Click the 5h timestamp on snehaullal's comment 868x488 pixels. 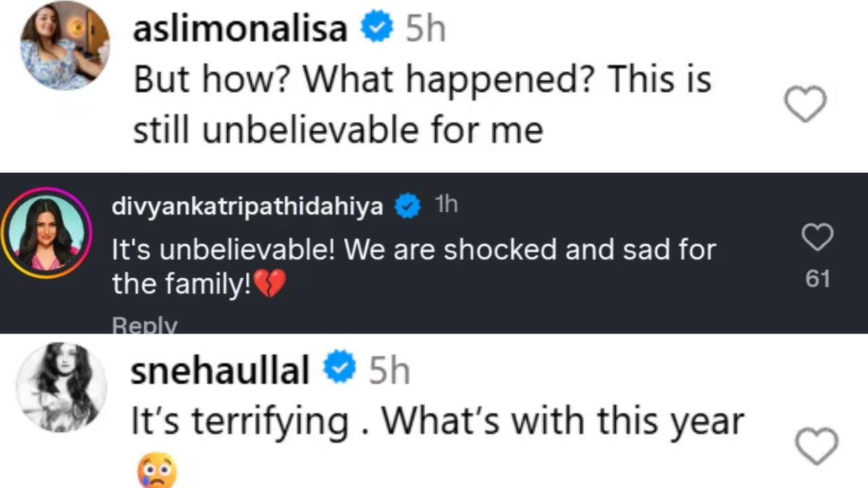[x=389, y=370]
